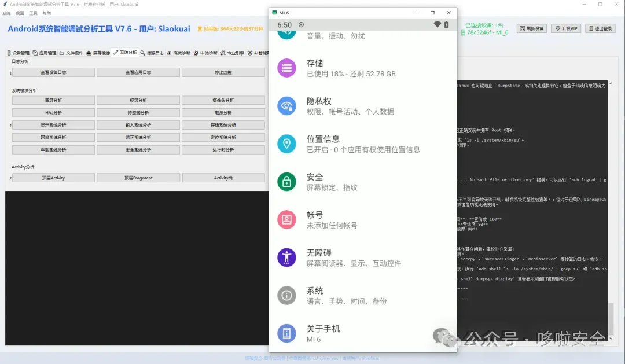The image size is (625, 364).
Task: Open the 存储 storage icon in MI 6 window
Action: [x=286, y=68]
